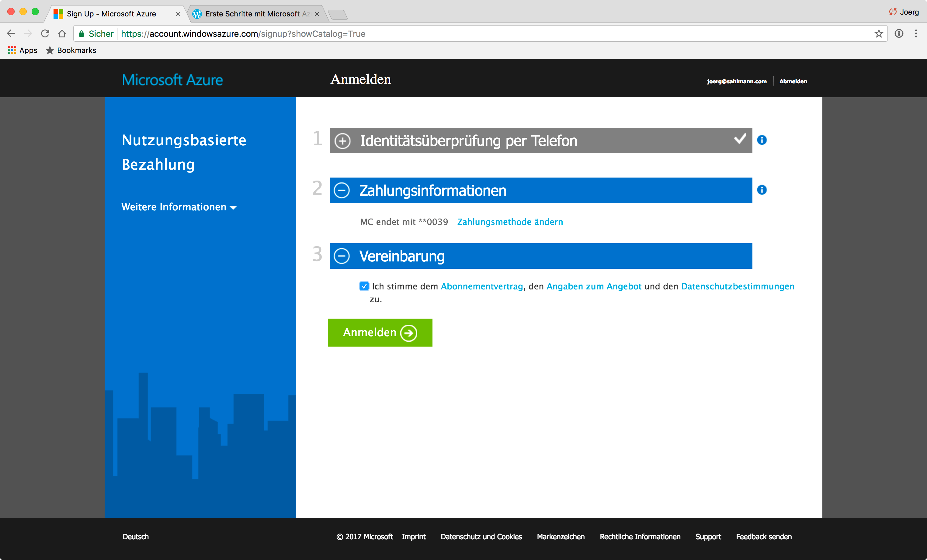
Task: Open the Datenschutzbestimmungen link
Action: [x=738, y=286]
